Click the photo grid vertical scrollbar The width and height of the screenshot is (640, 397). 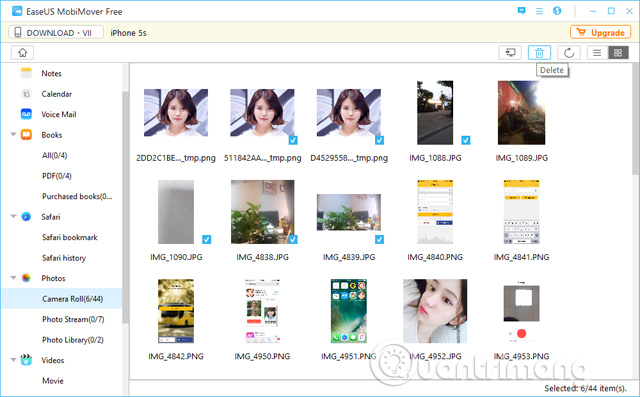tap(636, 118)
